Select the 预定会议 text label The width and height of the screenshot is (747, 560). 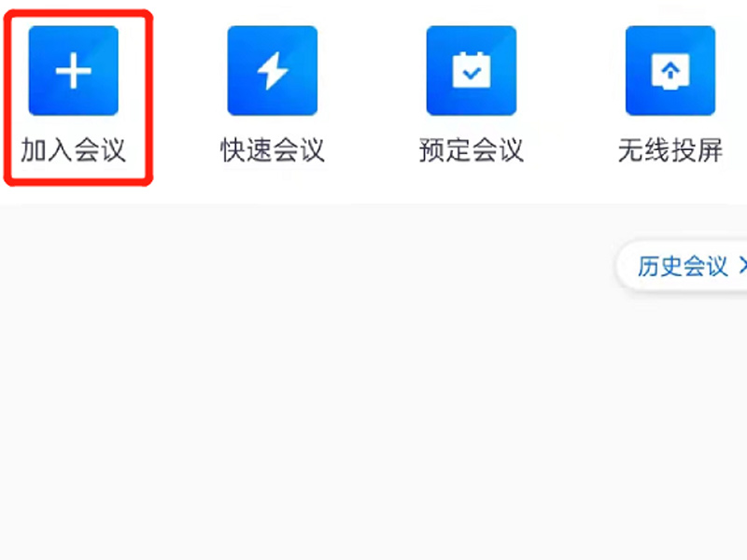coord(472,150)
